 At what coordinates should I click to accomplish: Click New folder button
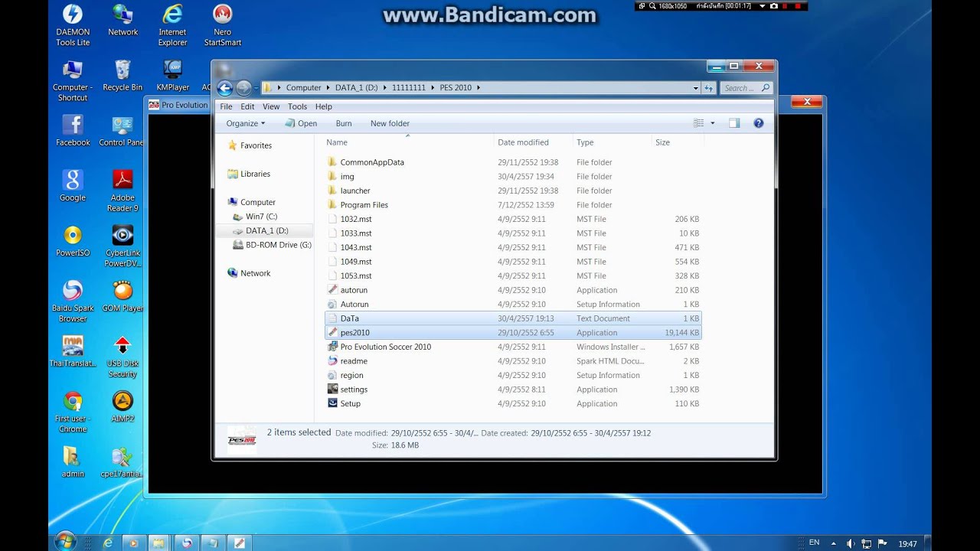click(x=390, y=123)
